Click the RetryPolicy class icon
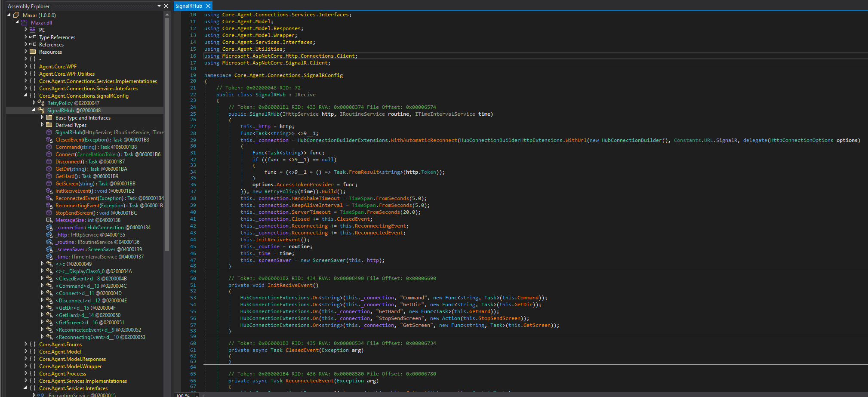Screen dimensions: 868x397 [41, 103]
